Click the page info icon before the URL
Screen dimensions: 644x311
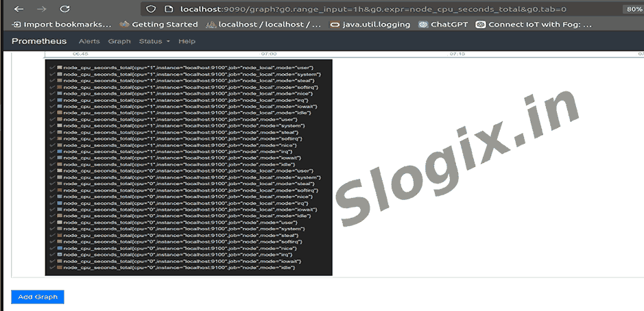click(x=169, y=9)
